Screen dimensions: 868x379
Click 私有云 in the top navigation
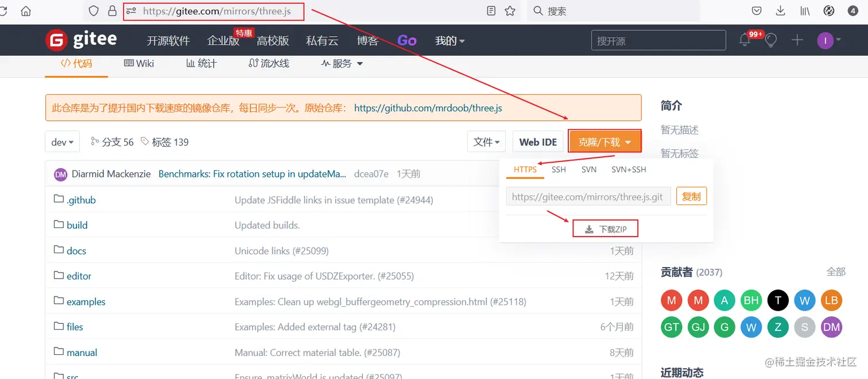click(322, 40)
